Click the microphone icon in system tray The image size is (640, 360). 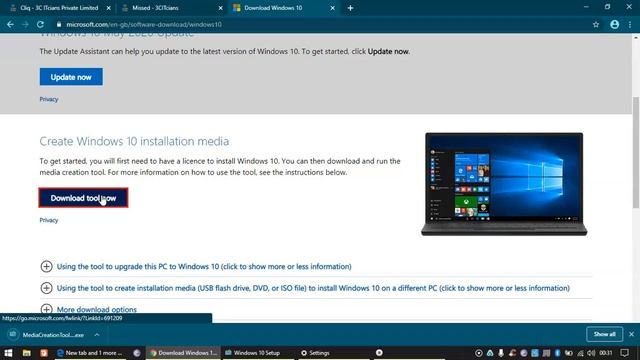pos(501,353)
